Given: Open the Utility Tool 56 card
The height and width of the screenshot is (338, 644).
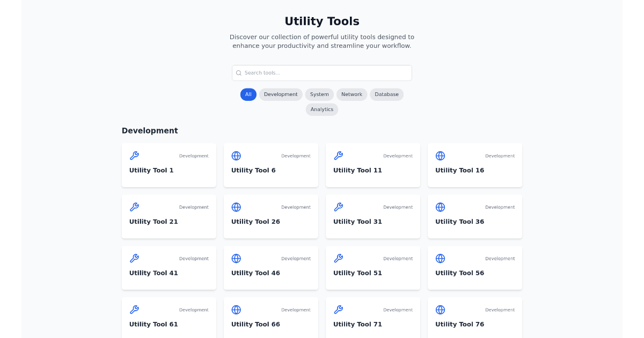Looking at the screenshot, I should pyautogui.click(x=474, y=268).
